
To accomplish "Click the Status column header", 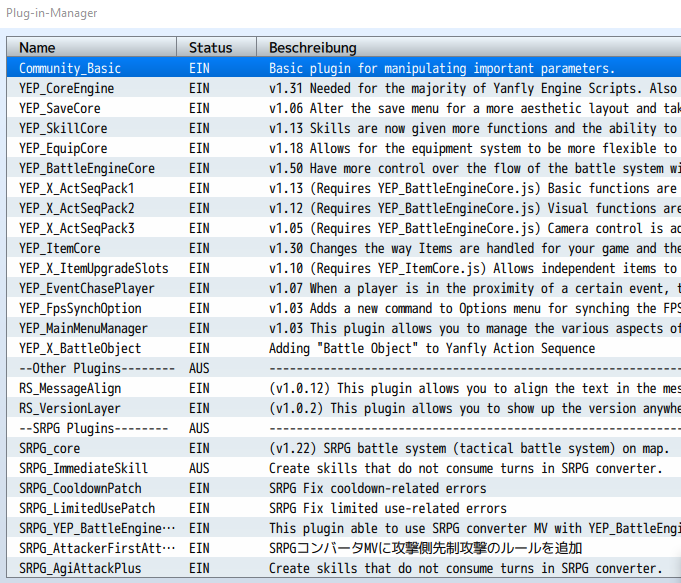I will tap(216, 47).
